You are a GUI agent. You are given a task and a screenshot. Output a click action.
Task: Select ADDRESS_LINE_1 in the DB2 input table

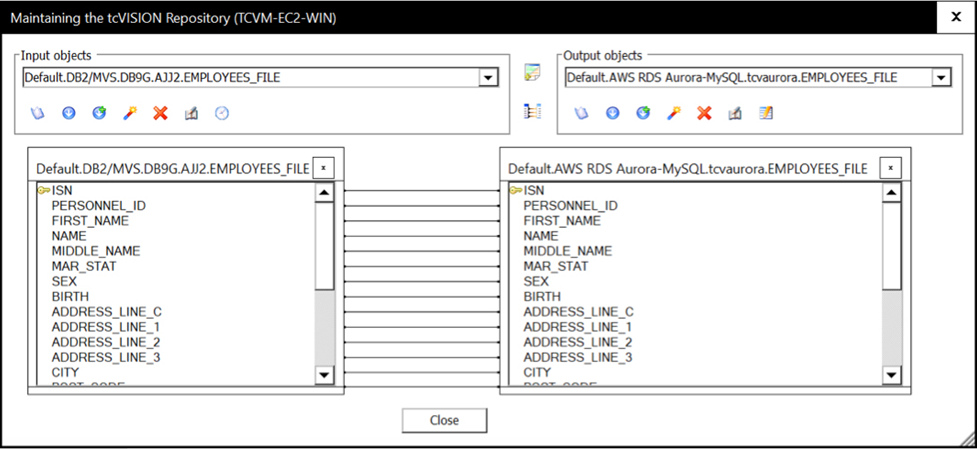[106, 327]
